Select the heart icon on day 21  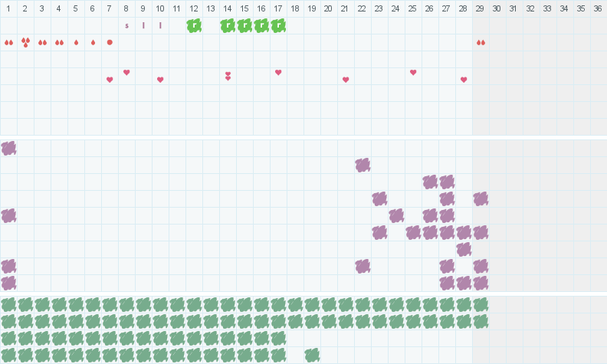point(346,80)
